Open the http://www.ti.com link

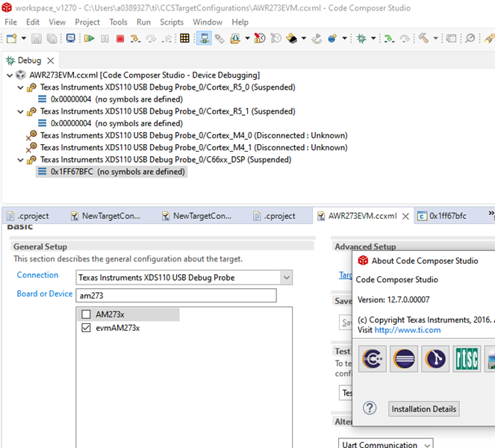(407, 330)
